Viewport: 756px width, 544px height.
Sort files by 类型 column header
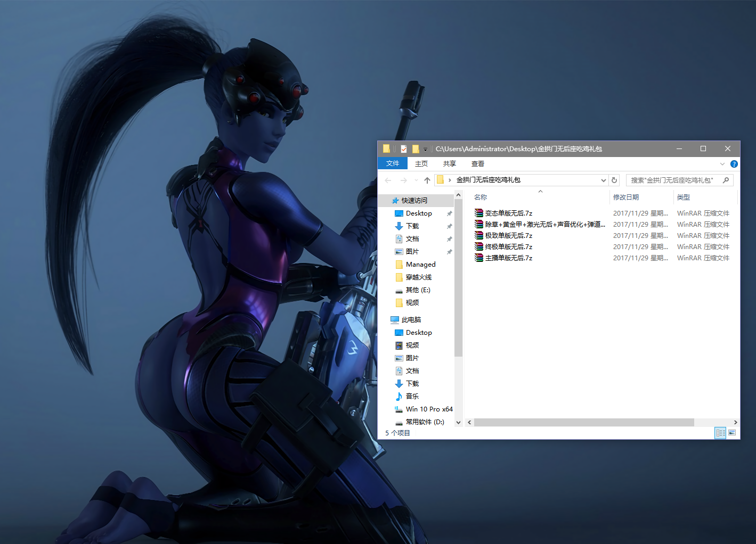(683, 197)
